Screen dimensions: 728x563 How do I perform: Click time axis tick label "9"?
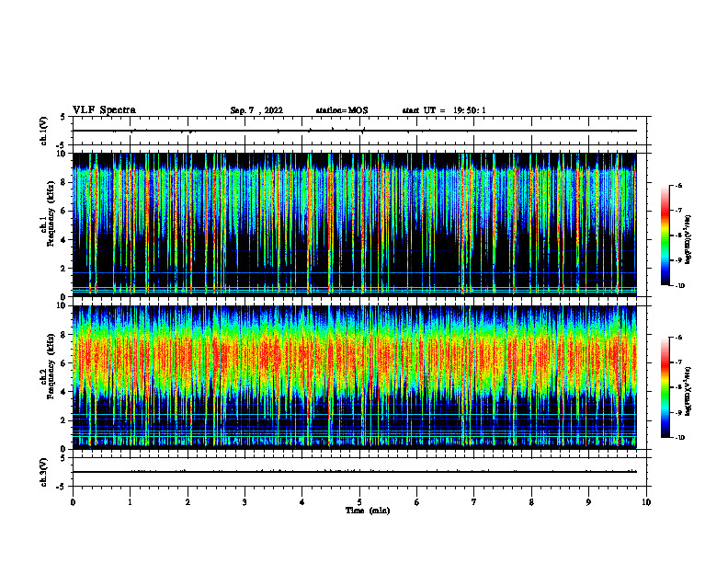pos(588,502)
